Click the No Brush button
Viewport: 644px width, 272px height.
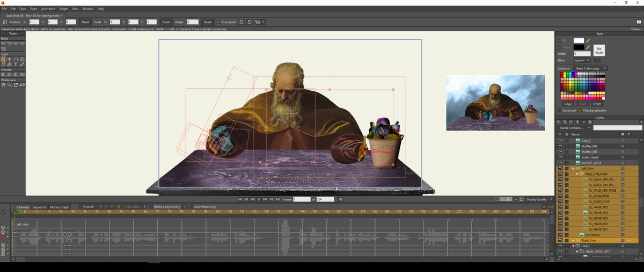pos(599,51)
